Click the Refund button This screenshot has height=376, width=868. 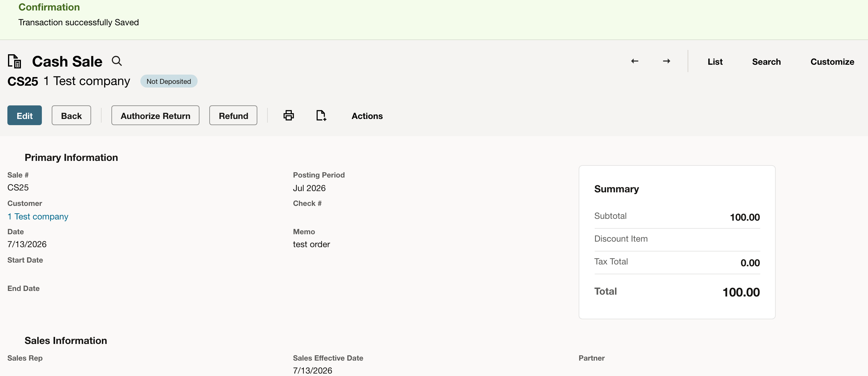click(x=233, y=116)
